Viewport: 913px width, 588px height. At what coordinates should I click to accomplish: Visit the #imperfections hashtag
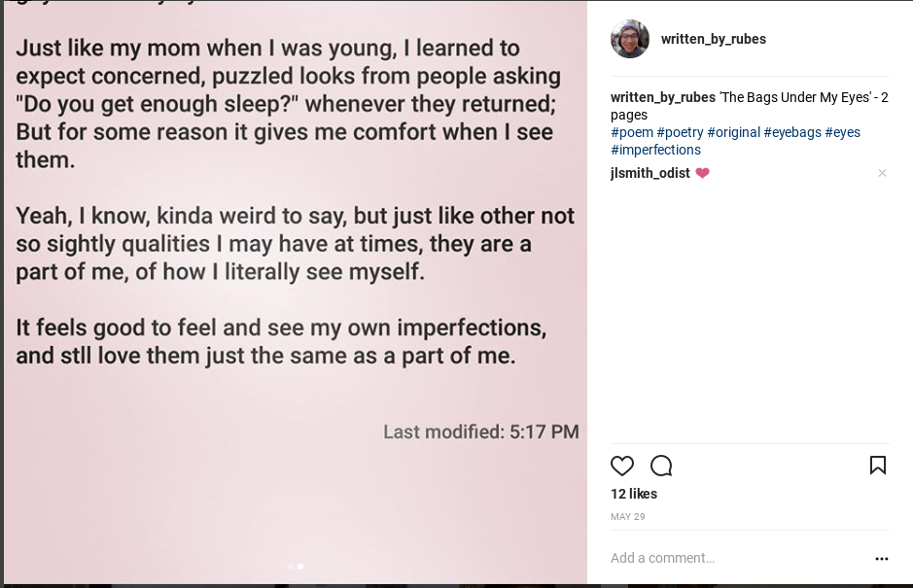[x=655, y=150]
